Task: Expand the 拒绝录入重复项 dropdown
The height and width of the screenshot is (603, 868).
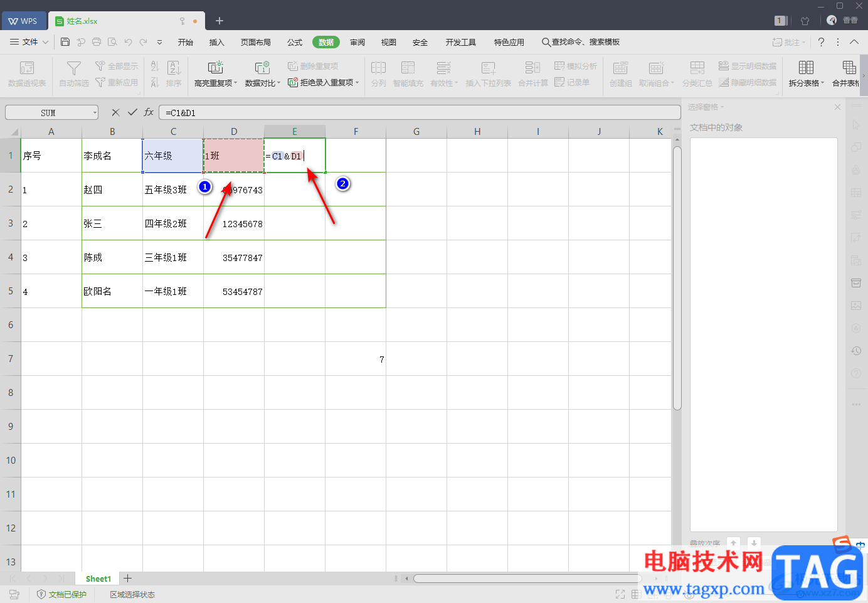Action: (x=357, y=82)
